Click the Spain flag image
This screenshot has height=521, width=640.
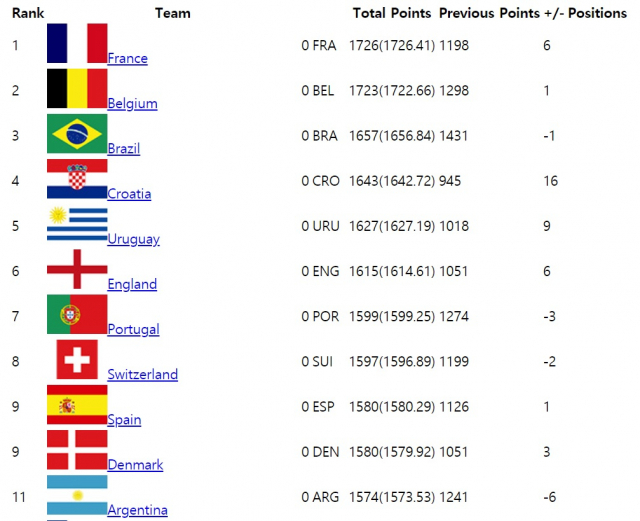pyautogui.click(x=77, y=405)
